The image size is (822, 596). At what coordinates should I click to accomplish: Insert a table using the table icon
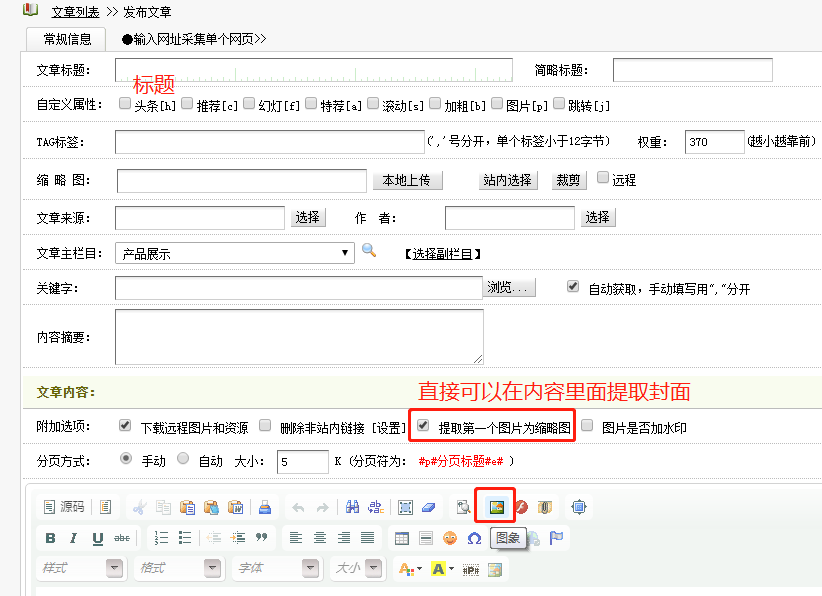click(x=401, y=538)
